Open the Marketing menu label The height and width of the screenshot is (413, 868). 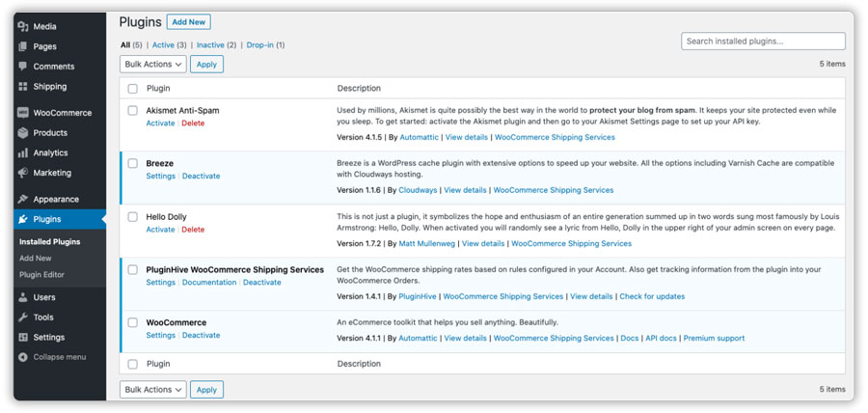click(x=52, y=173)
